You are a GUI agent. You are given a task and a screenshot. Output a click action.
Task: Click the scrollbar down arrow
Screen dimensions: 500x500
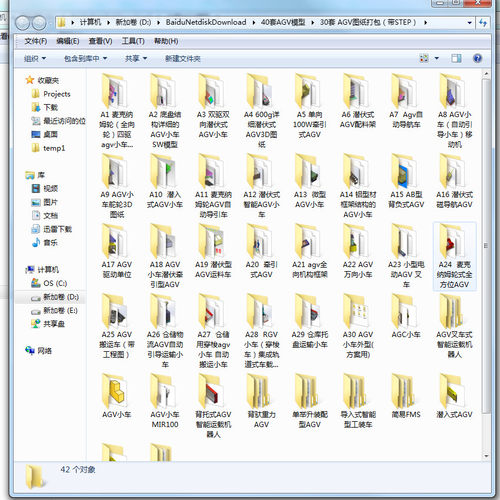pyautogui.click(x=486, y=456)
